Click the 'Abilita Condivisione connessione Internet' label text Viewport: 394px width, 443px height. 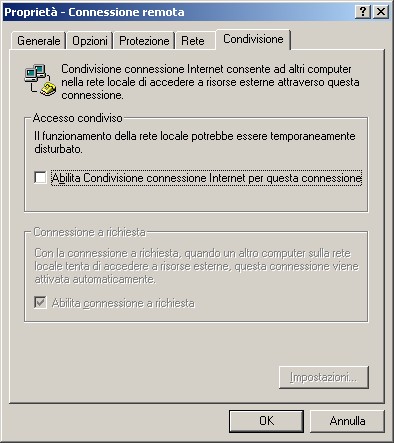pyautogui.click(x=207, y=178)
